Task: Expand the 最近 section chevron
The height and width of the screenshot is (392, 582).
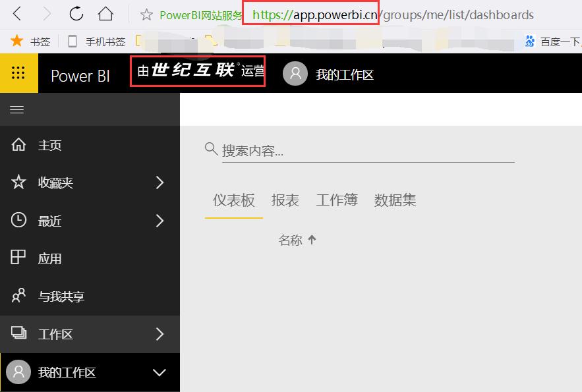Action: coord(160,221)
